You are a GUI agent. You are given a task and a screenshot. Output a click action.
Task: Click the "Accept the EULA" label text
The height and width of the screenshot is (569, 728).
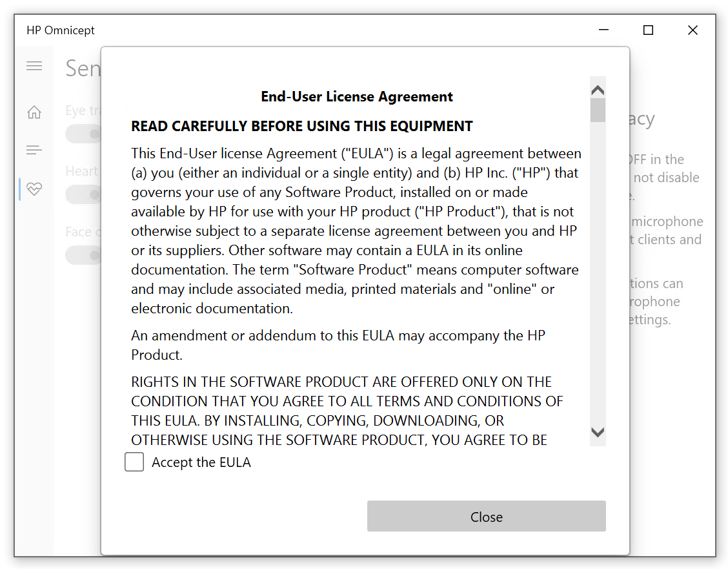pos(201,462)
